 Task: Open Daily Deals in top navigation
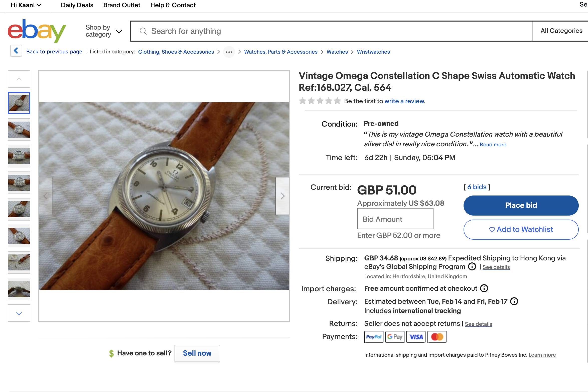tap(77, 5)
